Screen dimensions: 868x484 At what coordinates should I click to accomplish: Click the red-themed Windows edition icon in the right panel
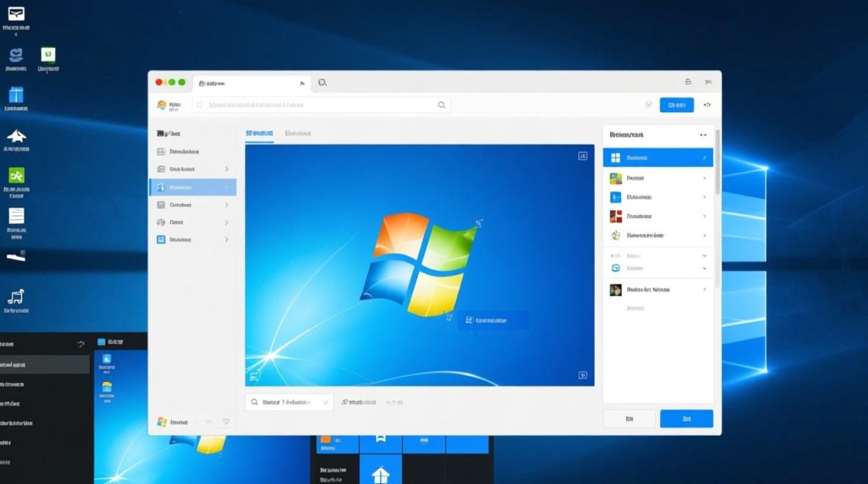click(615, 216)
